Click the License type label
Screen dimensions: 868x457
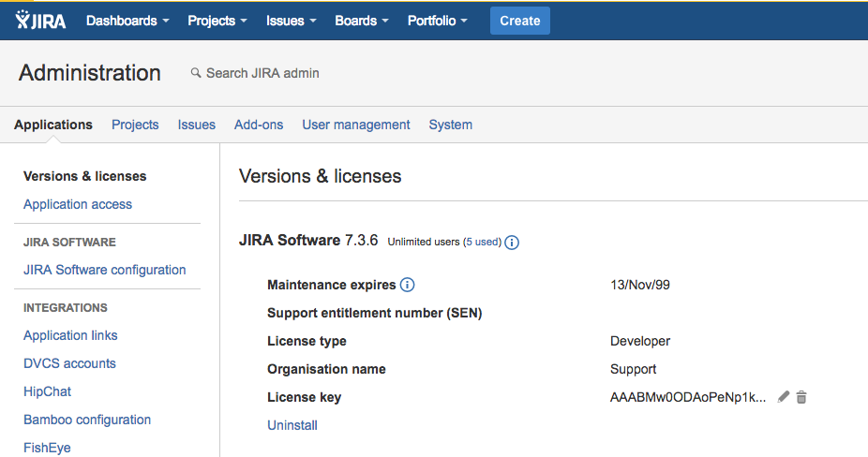click(307, 341)
